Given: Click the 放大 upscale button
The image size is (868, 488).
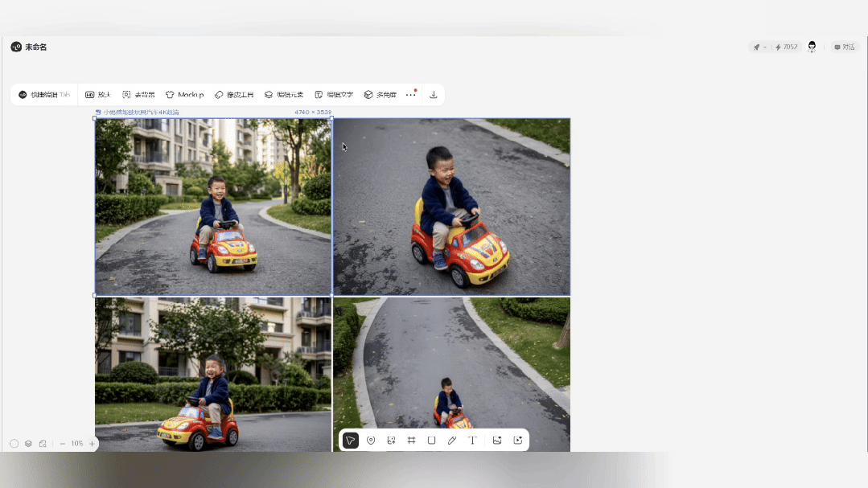Looking at the screenshot, I should tap(98, 95).
